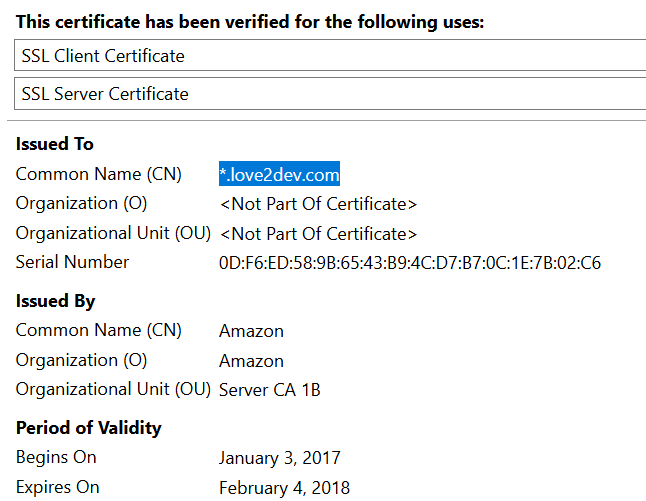Click the Serial Number label
This screenshot has width=646, height=501.
pyautogui.click(x=72, y=262)
